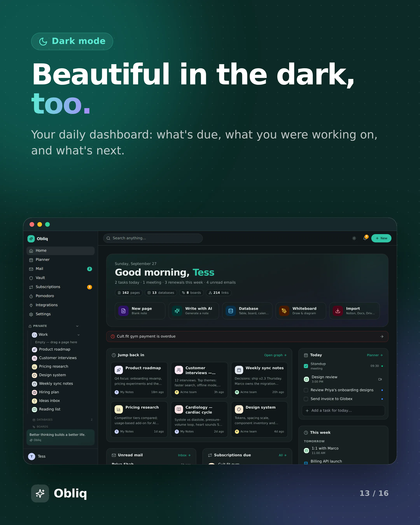Click the Design review calendar icon
This screenshot has height=525, width=420.
(x=306, y=379)
